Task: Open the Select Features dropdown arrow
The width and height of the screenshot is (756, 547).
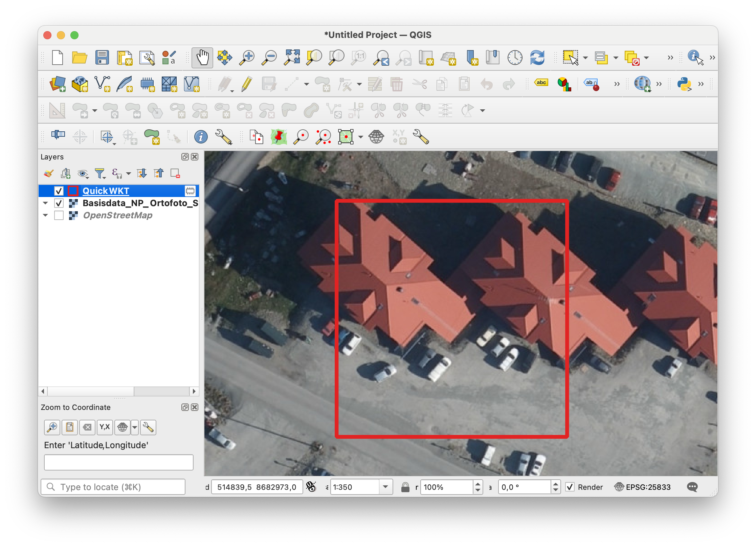Action: 585,58
